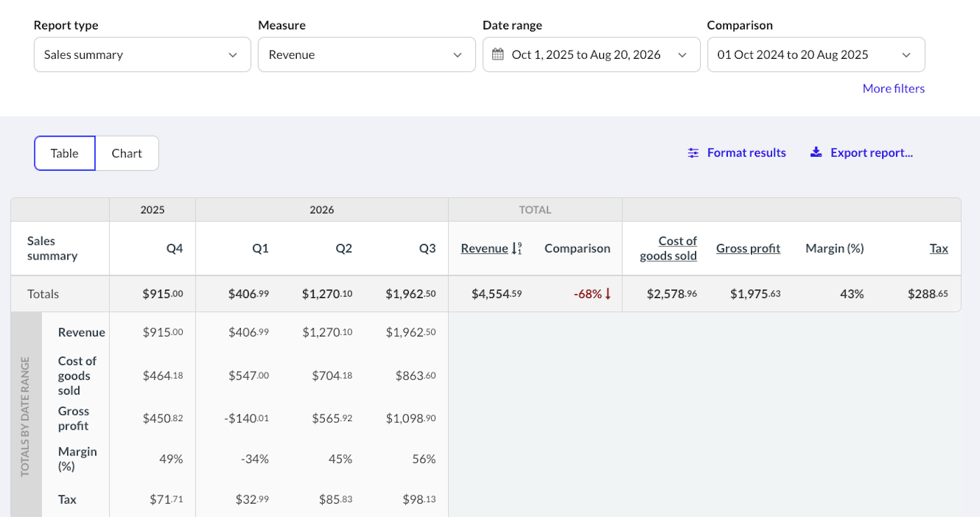Screen dimensions: 980x517
Task: Click the Tax row label
Action: coord(68,500)
